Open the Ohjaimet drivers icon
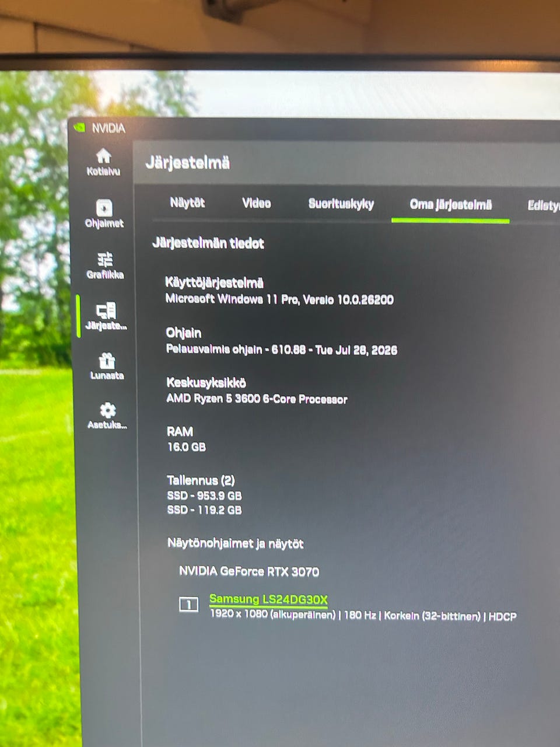 point(104,208)
